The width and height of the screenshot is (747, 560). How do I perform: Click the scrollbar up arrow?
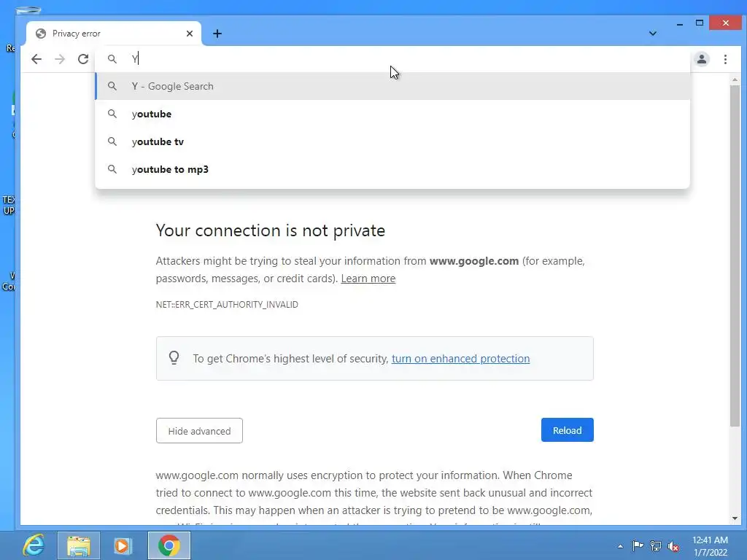tap(735, 79)
